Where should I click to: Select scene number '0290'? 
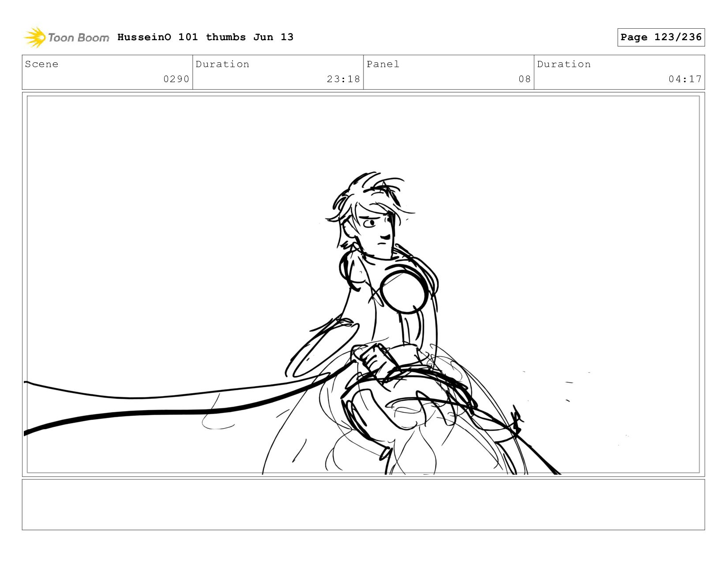[x=176, y=79]
